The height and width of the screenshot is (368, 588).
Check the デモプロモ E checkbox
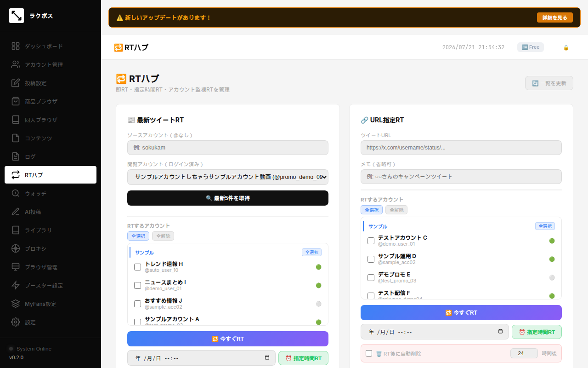(x=371, y=277)
